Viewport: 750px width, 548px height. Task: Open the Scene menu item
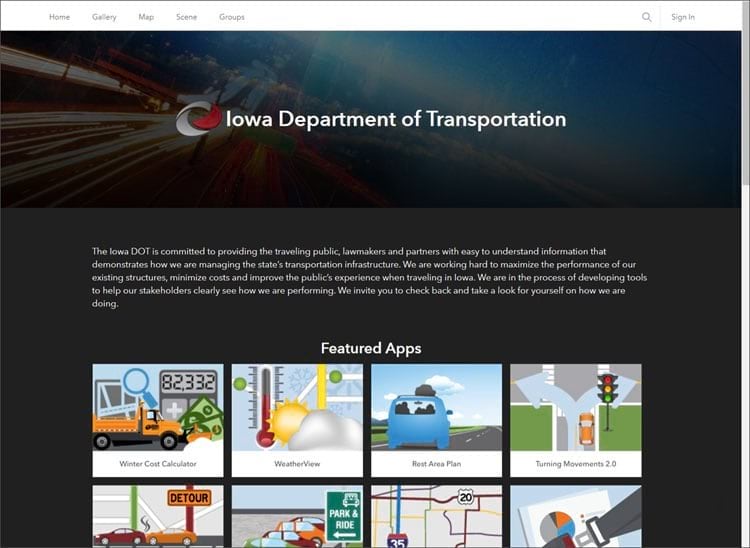point(187,17)
